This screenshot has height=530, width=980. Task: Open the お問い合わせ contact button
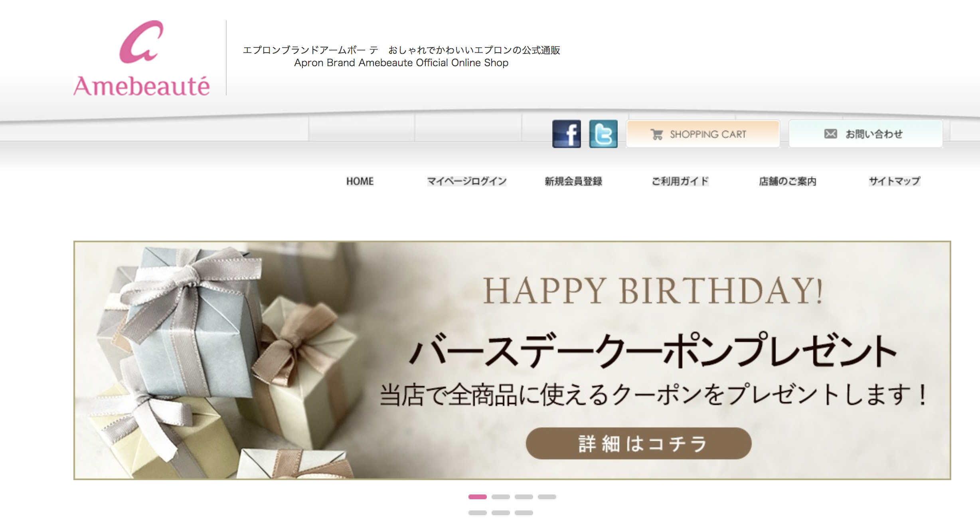click(866, 134)
